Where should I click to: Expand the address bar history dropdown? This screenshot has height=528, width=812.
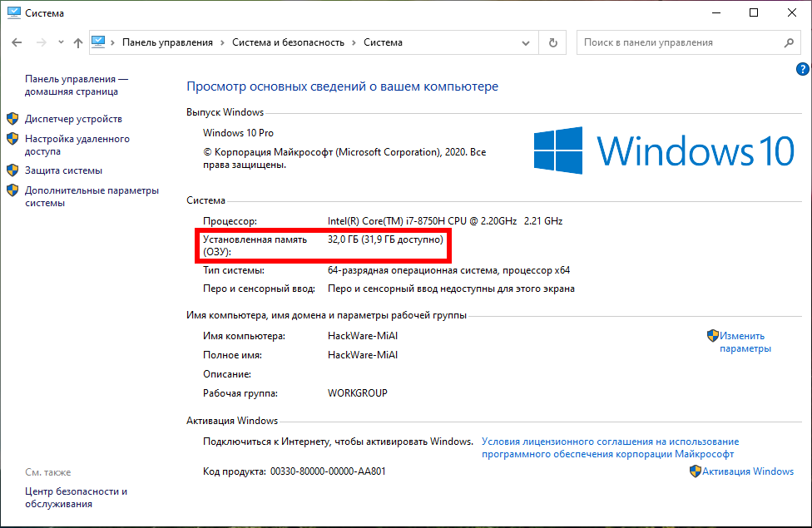click(526, 43)
